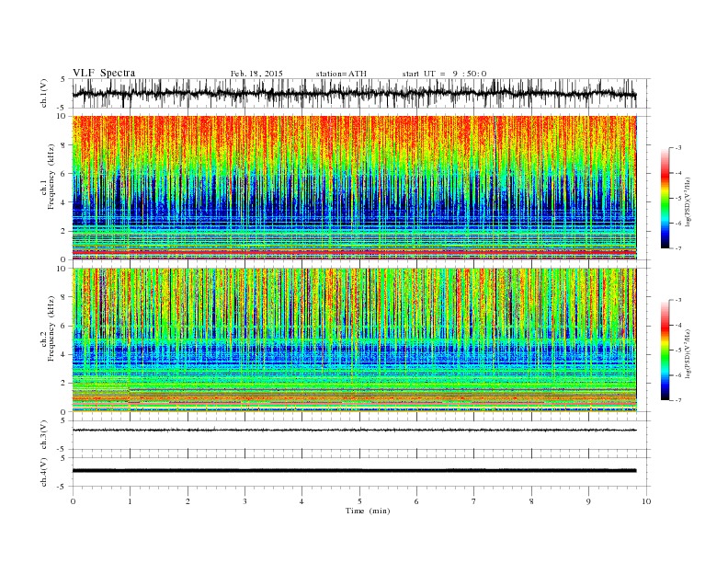728x563 pixels.
Task: Click the '4' kHz tick on ch.1 frequency axis
Action: [64, 202]
